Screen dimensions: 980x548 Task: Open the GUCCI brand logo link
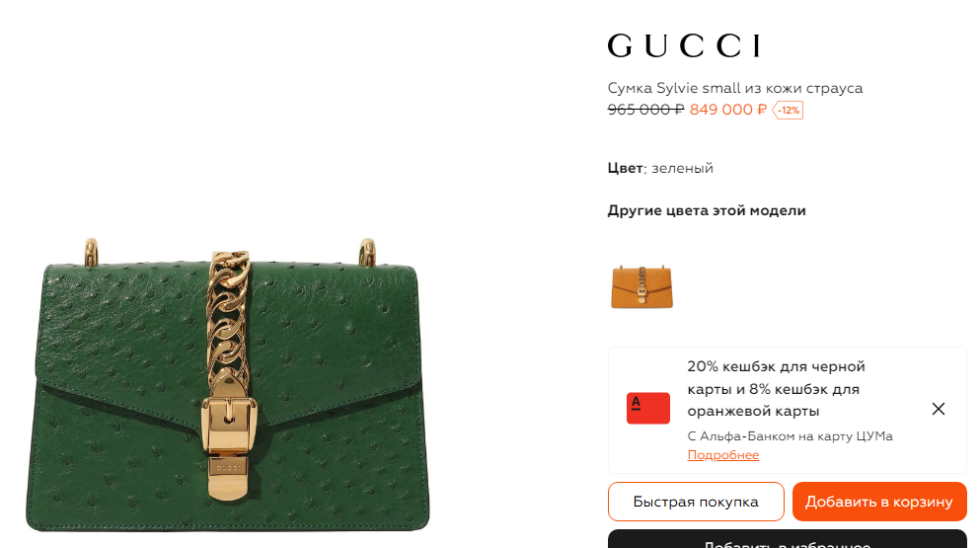[684, 45]
